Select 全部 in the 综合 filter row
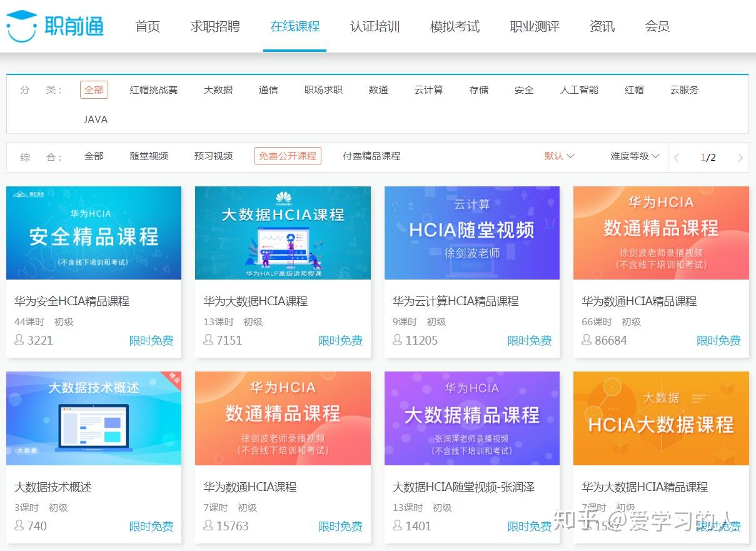 [94, 156]
